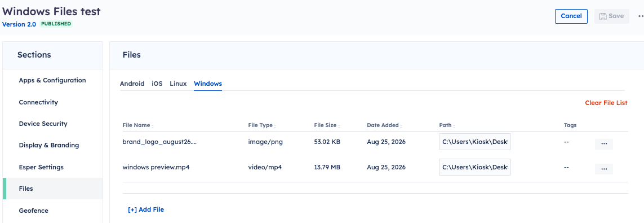Sort by File Size column arrows
The image size is (644, 223).
coord(339,126)
